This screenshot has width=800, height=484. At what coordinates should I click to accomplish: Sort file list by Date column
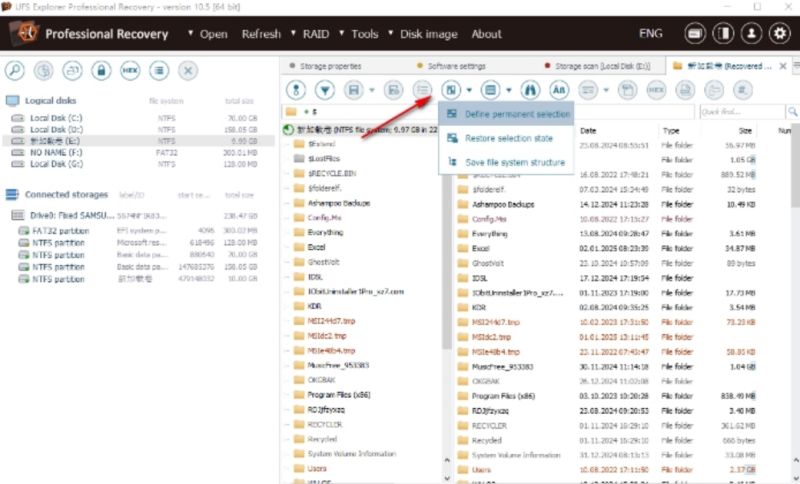tap(588, 131)
